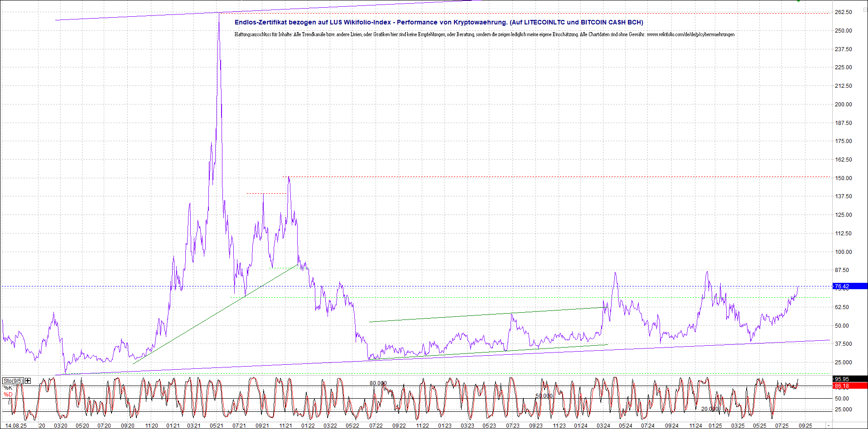The width and height of the screenshot is (868, 429).
Task: Select the red dotted resistance line at 150.00
Action: coord(544,176)
